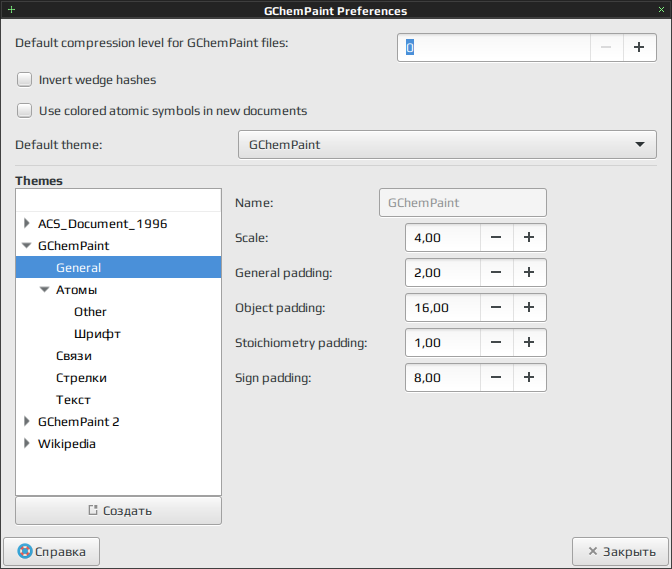Click Создать to create new theme

coord(118,510)
